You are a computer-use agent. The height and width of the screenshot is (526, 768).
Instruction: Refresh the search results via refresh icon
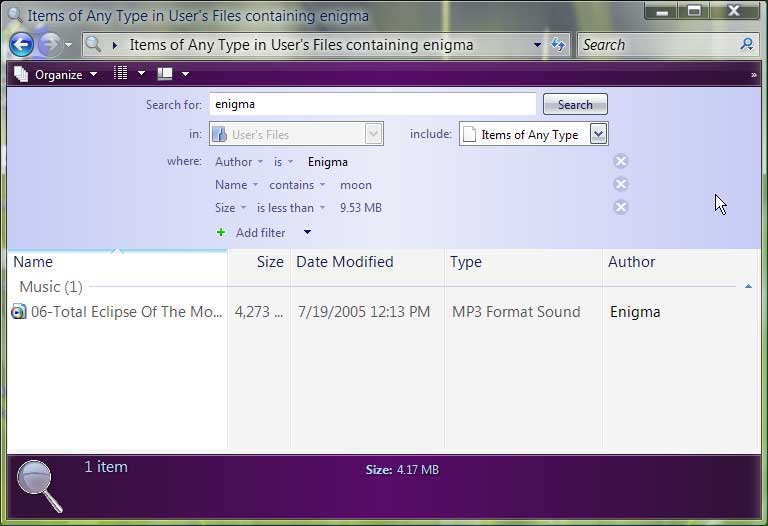click(558, 45)
